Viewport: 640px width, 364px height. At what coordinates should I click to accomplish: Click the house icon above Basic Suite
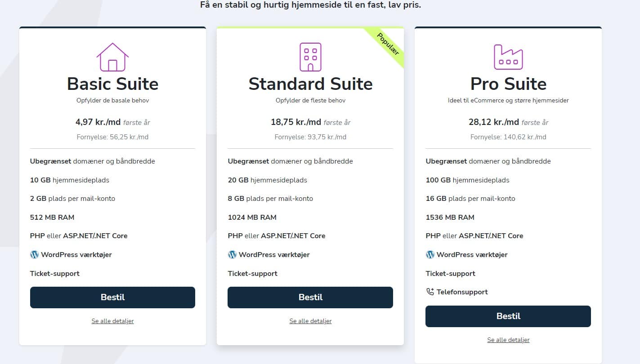point(112,57)
